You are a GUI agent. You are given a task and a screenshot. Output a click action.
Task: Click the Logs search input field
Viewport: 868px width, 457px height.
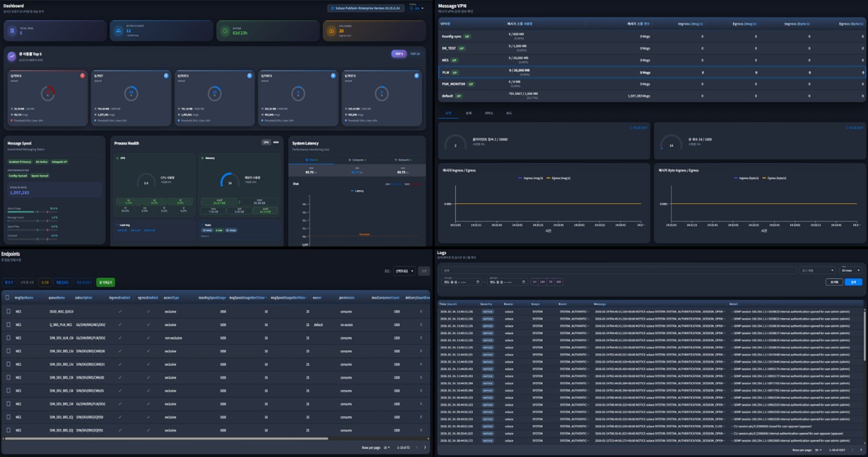coord(615,271)
